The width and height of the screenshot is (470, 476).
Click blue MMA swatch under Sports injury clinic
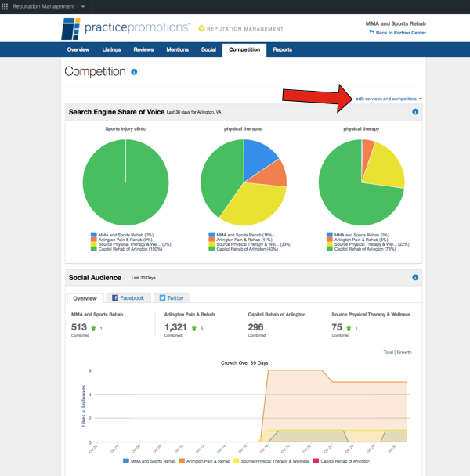coord(93,235)
